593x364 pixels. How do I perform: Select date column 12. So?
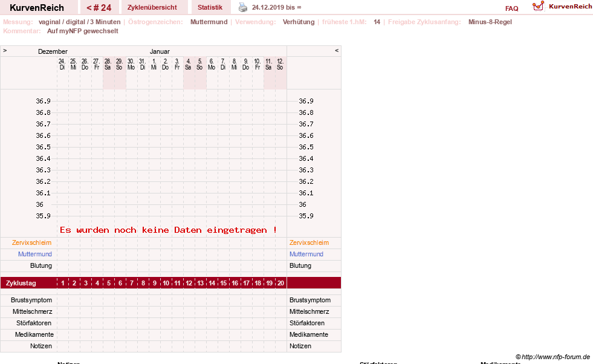(x=280, y=64)
